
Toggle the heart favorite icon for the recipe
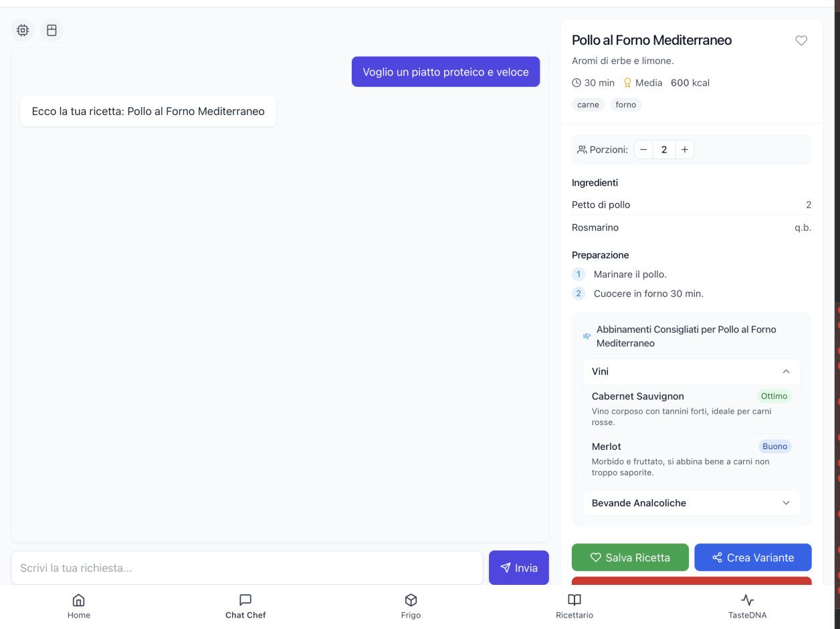tap(801, 40)
